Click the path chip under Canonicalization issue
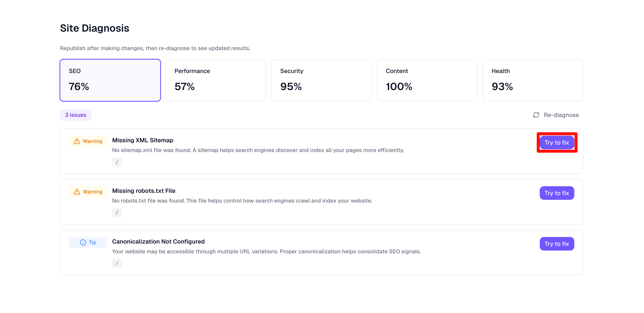Screen dimensions: 644x313 pos(117,263)
